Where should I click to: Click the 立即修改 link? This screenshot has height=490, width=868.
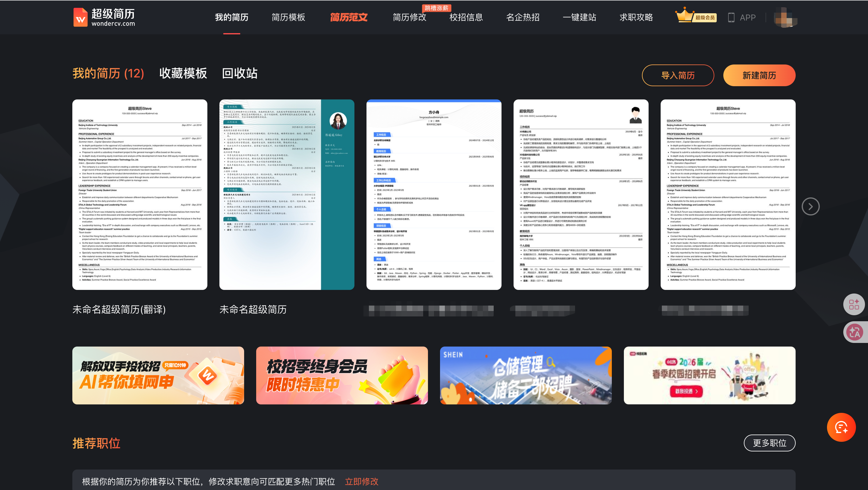click(362, 481)
